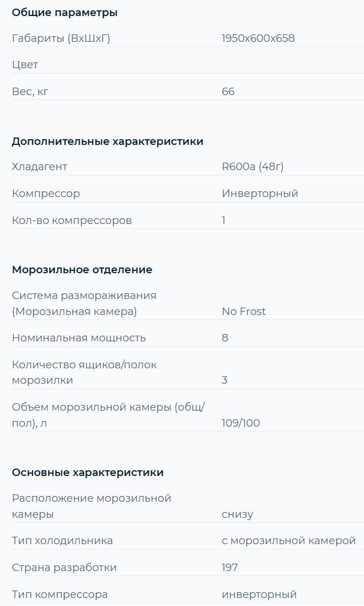Select the Тип компрессора label
The image size is (364, 606).
[x=60, y=595]
